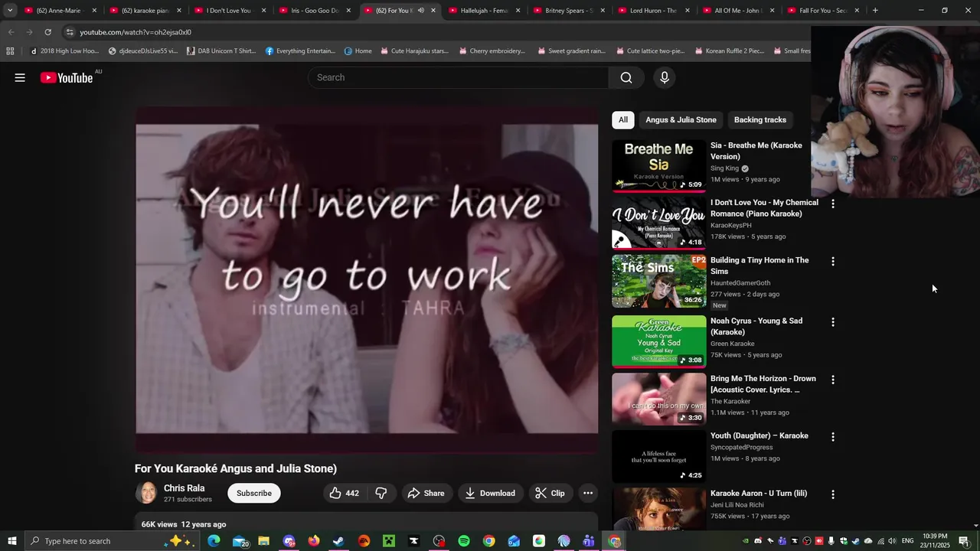Mute the For You tab audio icon
This screenshot has height=551, width=980.
click(420, 11)
